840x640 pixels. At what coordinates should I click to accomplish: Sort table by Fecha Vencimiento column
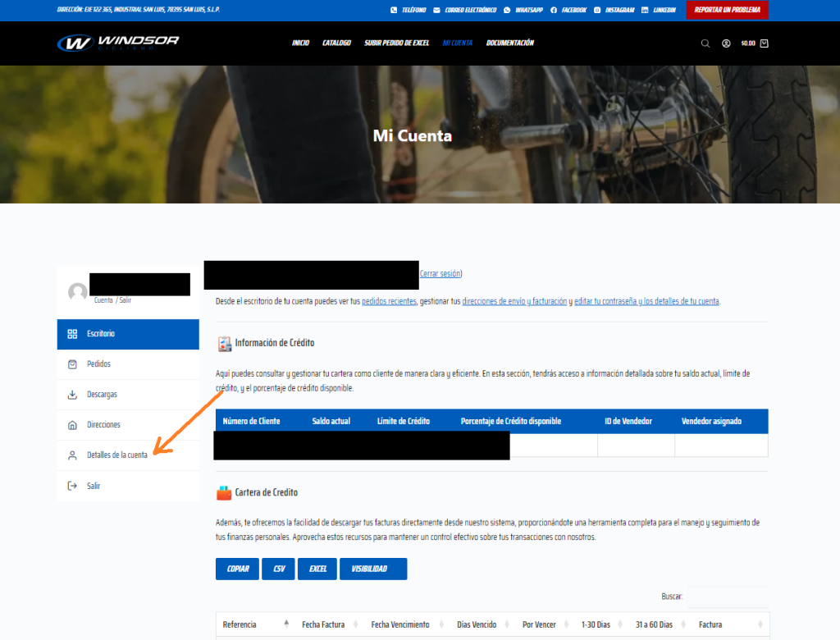(400, 624)
